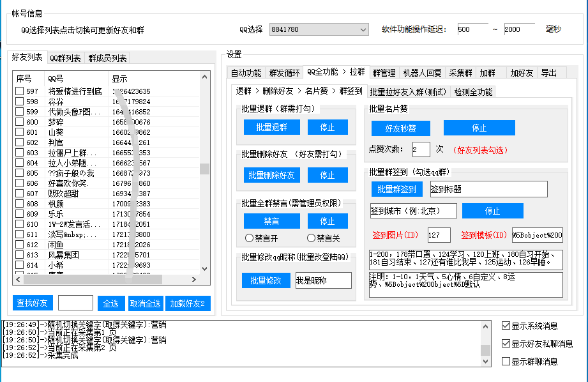Screen dimensions: 588x382
Task: Check the box for row 603
Action: point(20,153)
